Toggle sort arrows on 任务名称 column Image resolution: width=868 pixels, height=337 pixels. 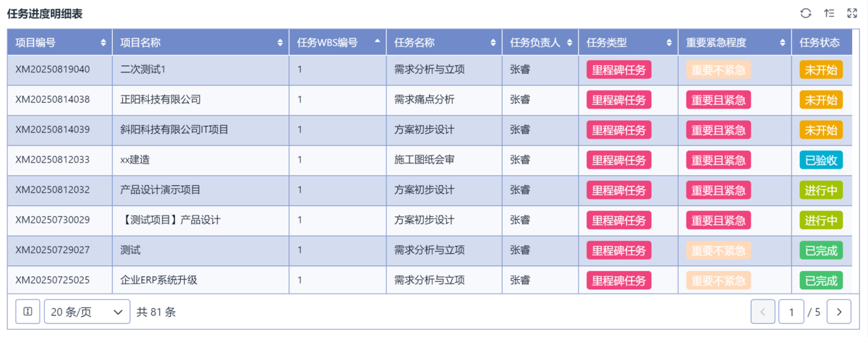tap(494, 43)
